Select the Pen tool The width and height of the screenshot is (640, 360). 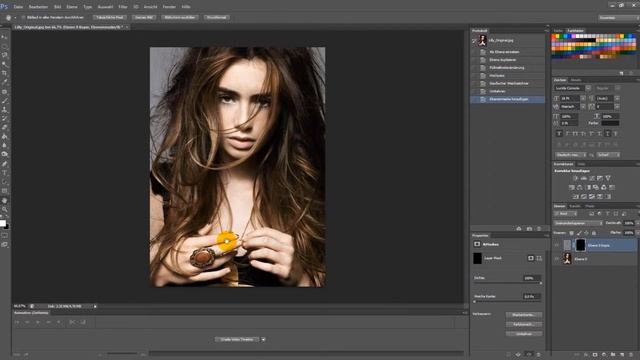pos(4,164)
